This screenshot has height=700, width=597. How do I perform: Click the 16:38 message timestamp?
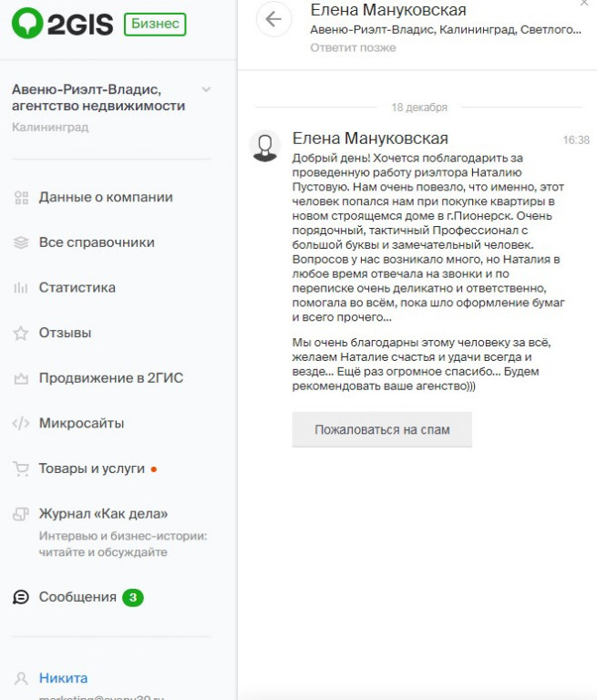pos(576,140)
